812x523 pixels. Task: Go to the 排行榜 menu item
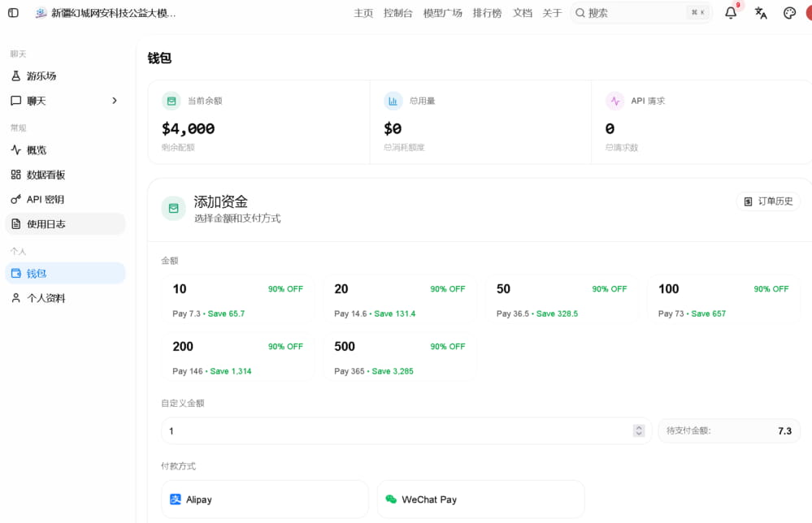point(487,13)
